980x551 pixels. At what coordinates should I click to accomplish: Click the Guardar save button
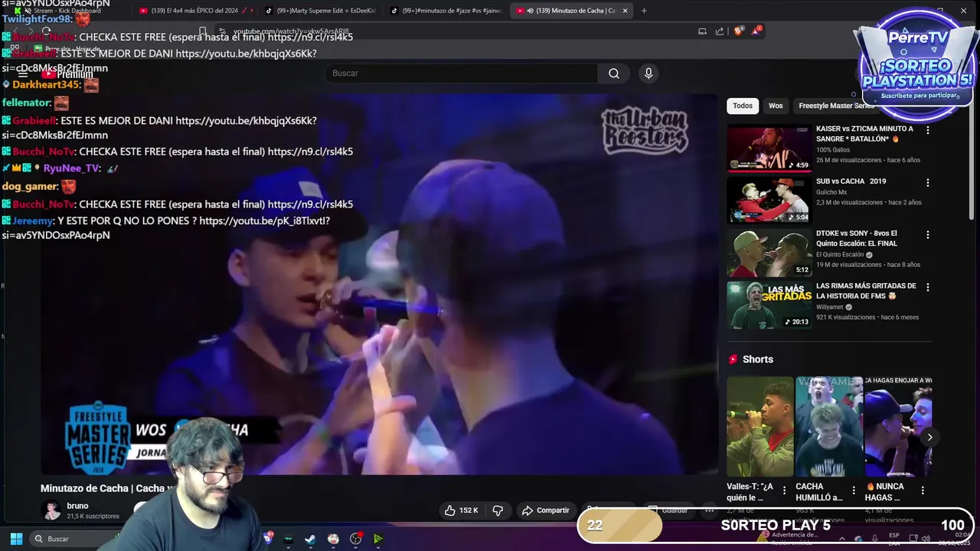[x=668, y=510]
